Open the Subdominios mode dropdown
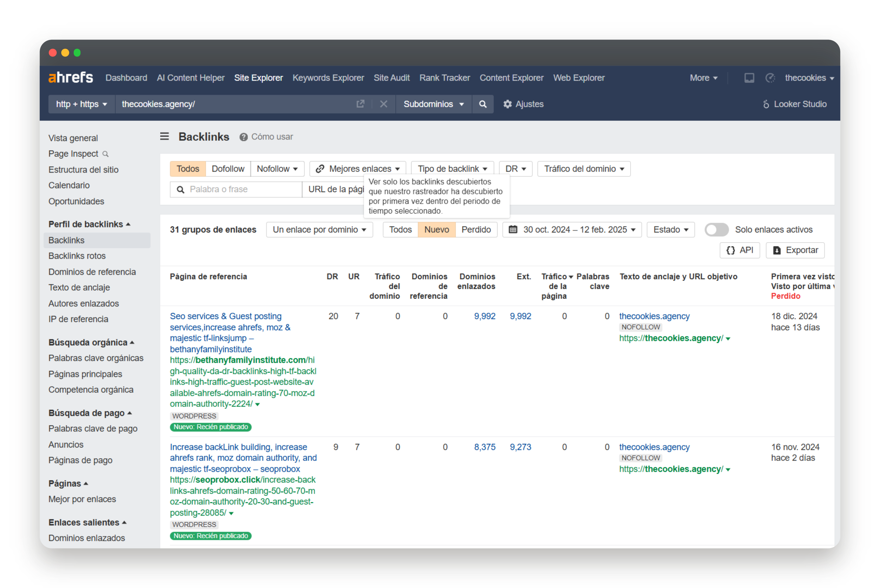This screenshot has height=588, width=880. pos(433,104)
